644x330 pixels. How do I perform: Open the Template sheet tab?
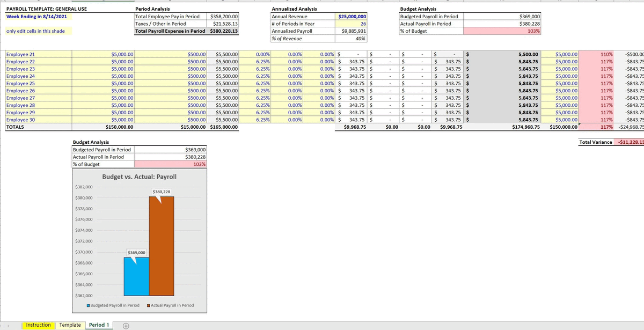pos(69,325)
